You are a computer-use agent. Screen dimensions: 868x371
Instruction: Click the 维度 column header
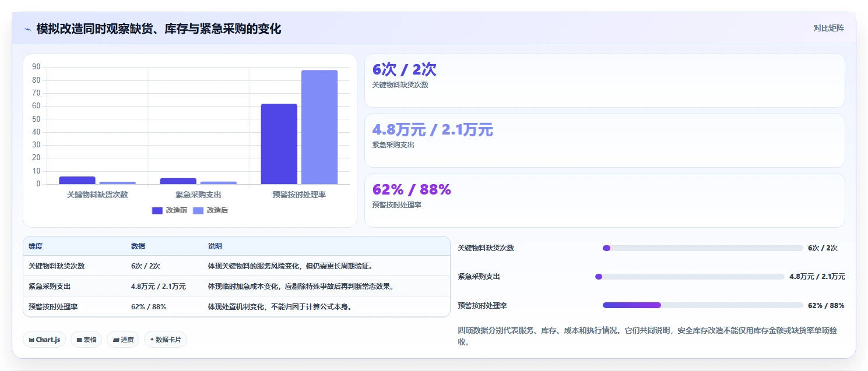coord(36,246)
